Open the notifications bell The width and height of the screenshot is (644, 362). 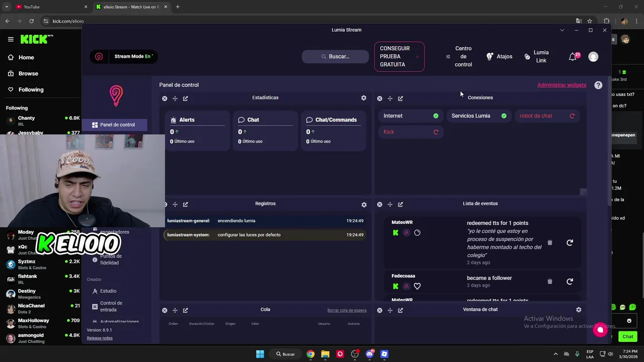click(573, 57)
